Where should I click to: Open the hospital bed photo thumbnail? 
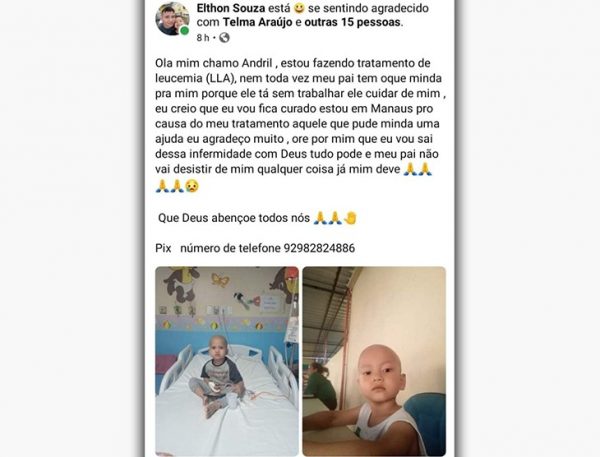tap(227, 361)
